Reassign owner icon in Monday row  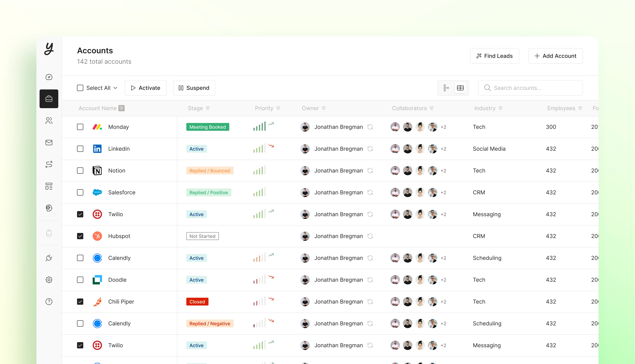370,127
